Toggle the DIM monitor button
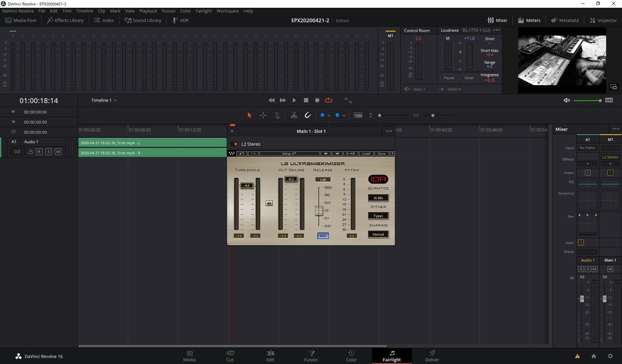Image resolution: width=622 pixels, height=364 pixels. (609, 100)
